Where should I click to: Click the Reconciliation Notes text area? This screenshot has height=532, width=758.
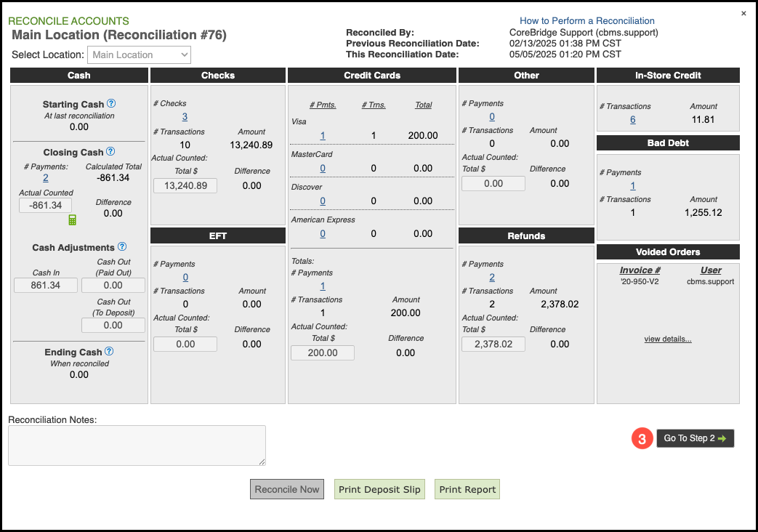[x=137, y=446]
